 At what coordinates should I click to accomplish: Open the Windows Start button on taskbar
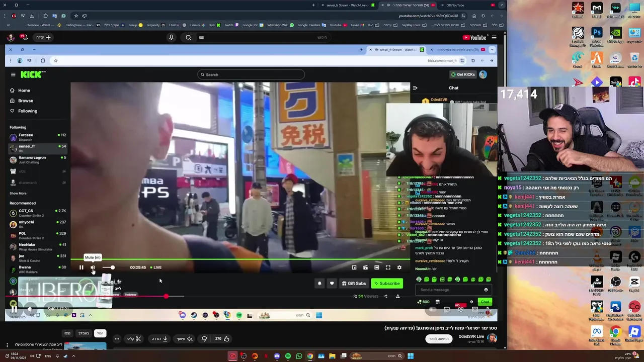tap(411, 356)
